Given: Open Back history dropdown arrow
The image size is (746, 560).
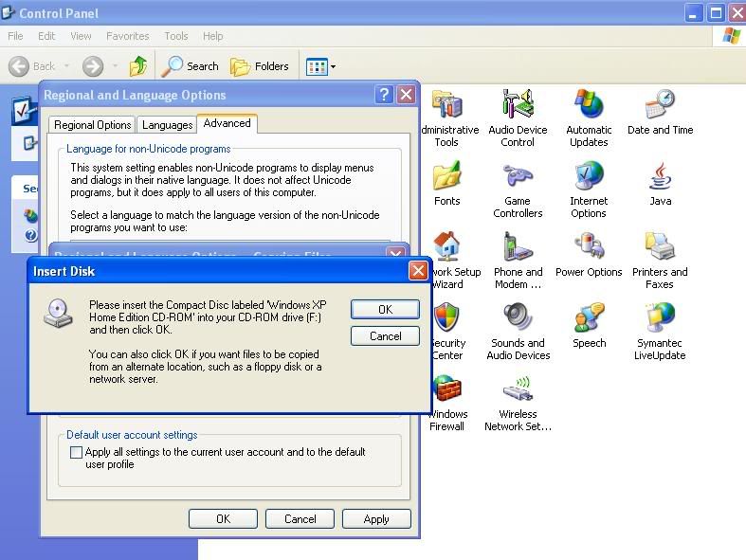Looking at the screenshot, I should 66,66.
